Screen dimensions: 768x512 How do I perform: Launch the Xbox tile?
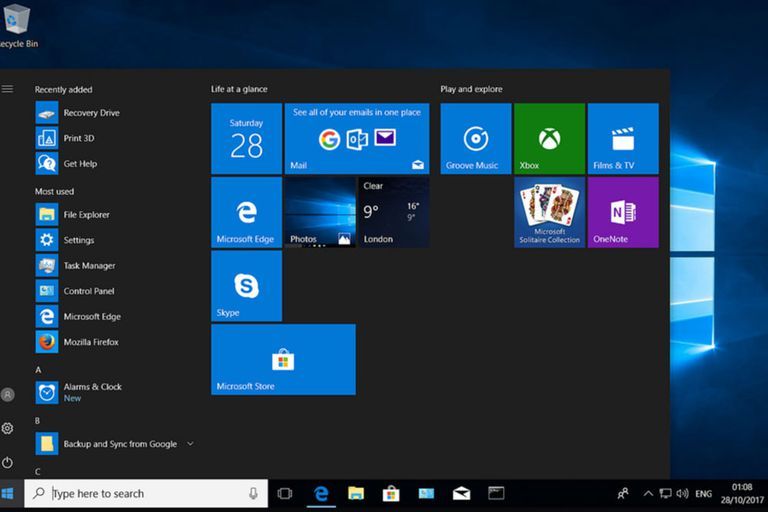(549, 139)
